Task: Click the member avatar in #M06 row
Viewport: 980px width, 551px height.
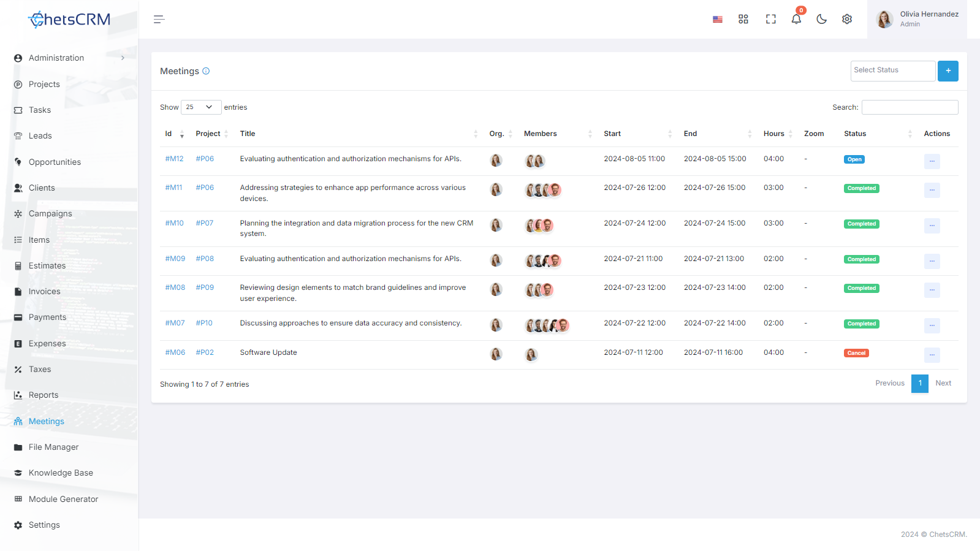Action: pos(531,354)
